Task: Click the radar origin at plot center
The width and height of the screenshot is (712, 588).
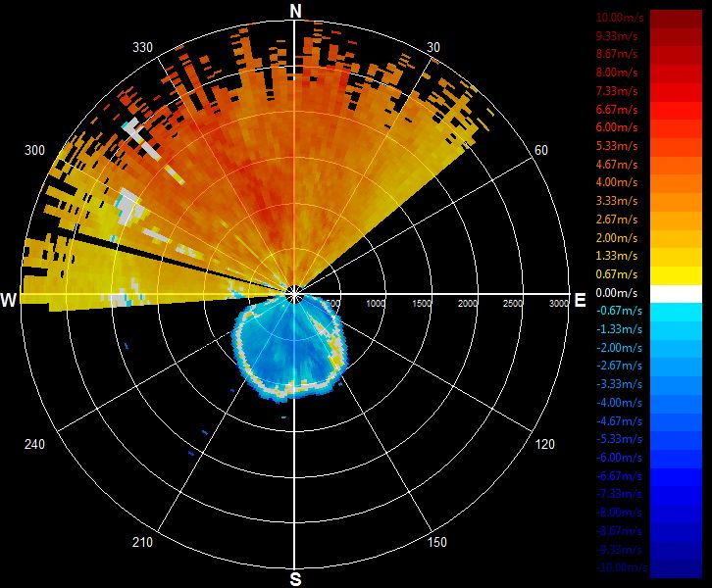Action: pos(294,295)
